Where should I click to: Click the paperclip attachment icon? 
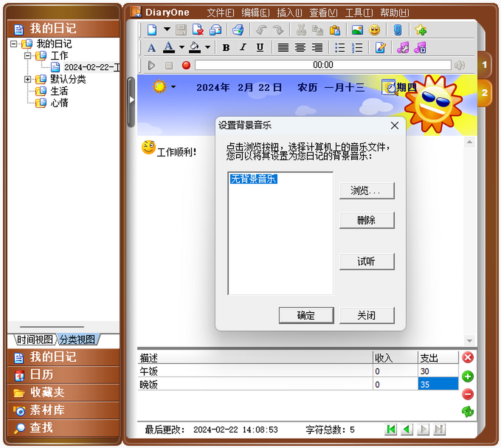pos(397,30)
